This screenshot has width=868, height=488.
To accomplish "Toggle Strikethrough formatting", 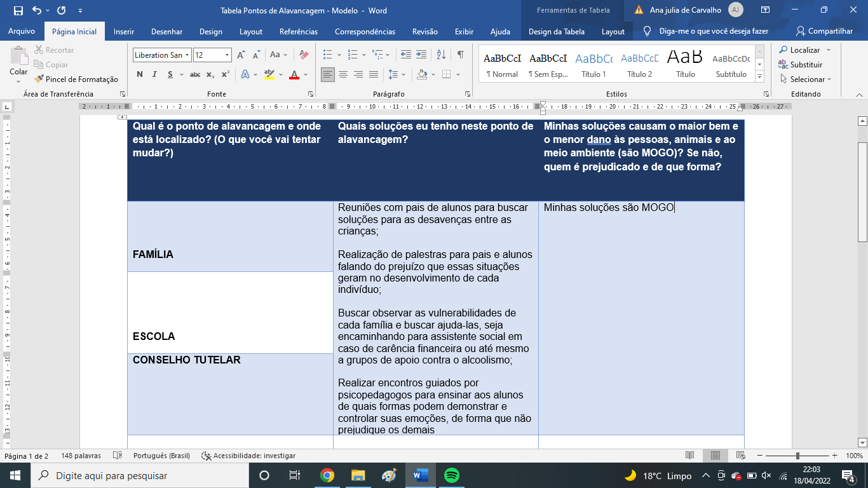I will (195, 75).
